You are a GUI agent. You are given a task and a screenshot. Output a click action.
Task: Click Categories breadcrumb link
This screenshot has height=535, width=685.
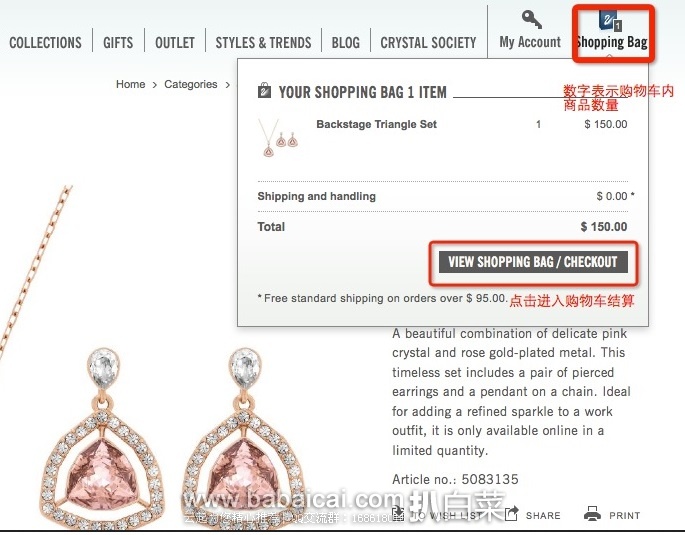click(190, 84)
